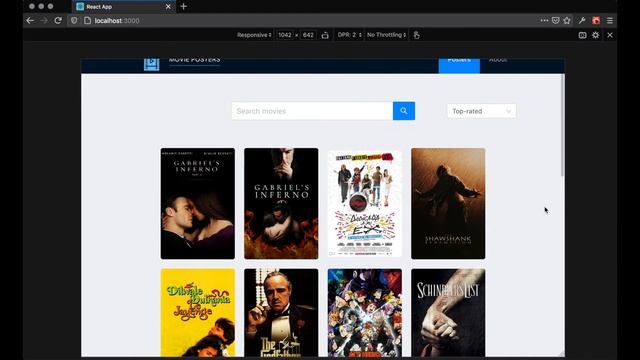Bookmark this page with the star icon

pyautogui.click(x=567, y=20)
